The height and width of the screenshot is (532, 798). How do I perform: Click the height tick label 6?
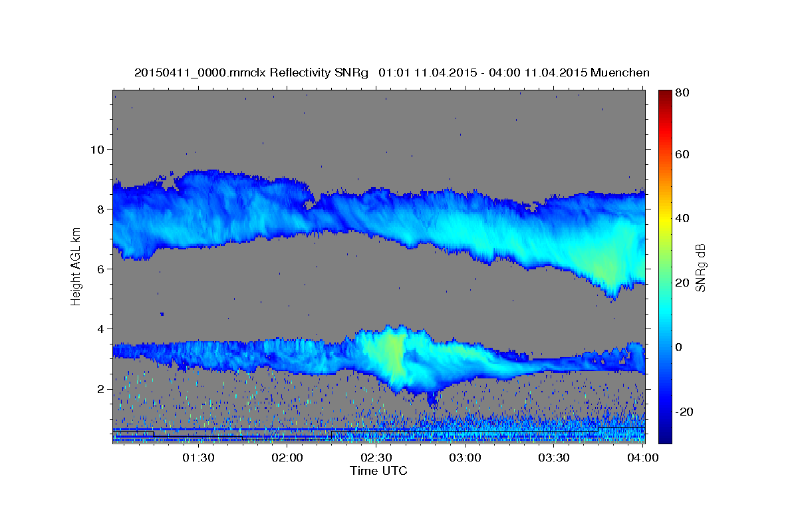click(100, 269)
